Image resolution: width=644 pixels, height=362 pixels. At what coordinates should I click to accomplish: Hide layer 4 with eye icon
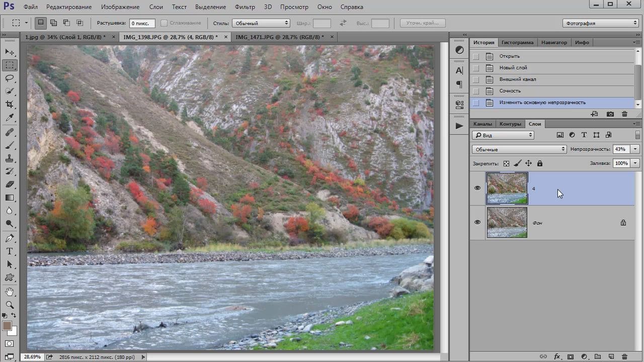click(x=477, y=188)
